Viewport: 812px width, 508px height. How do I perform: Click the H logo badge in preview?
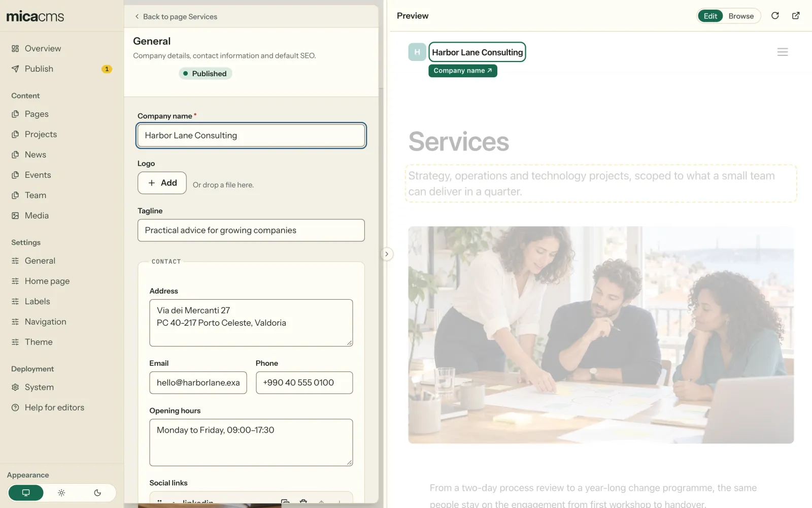click(x=417, y=52)
